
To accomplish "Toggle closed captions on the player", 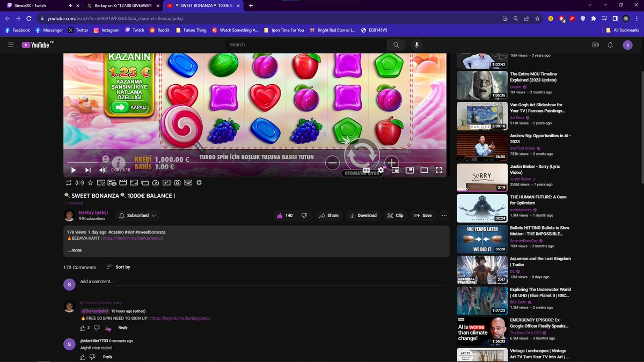I will [367, 170].
